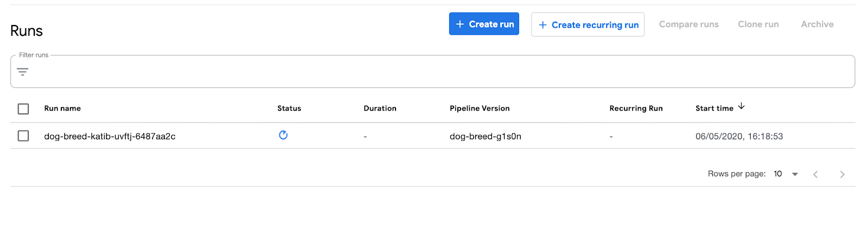Go to the previous page arrow

tap(815, 174)
